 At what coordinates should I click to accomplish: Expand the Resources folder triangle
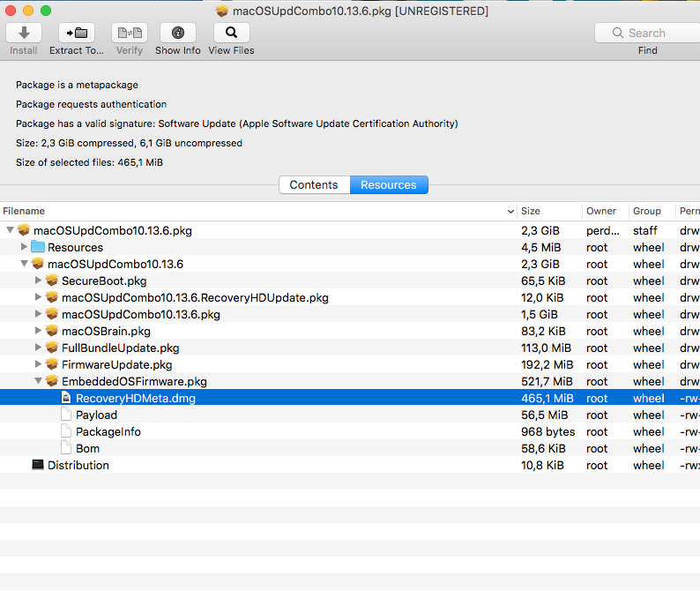tap(24, 246)
